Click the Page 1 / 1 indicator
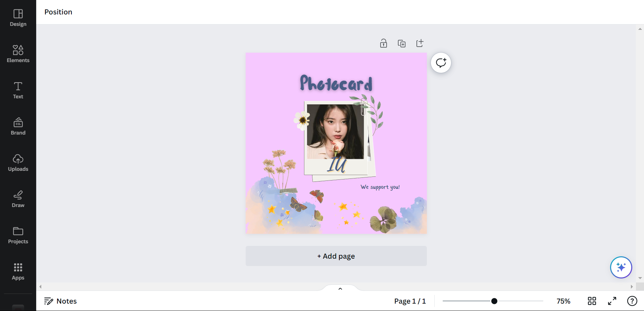Screen dimensions: 644x311 click(410, 301)
